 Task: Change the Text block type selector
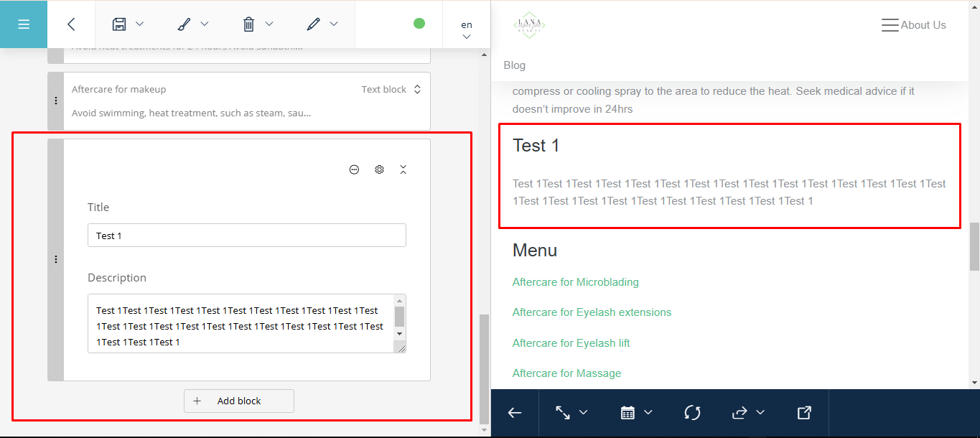coord(391,90)
